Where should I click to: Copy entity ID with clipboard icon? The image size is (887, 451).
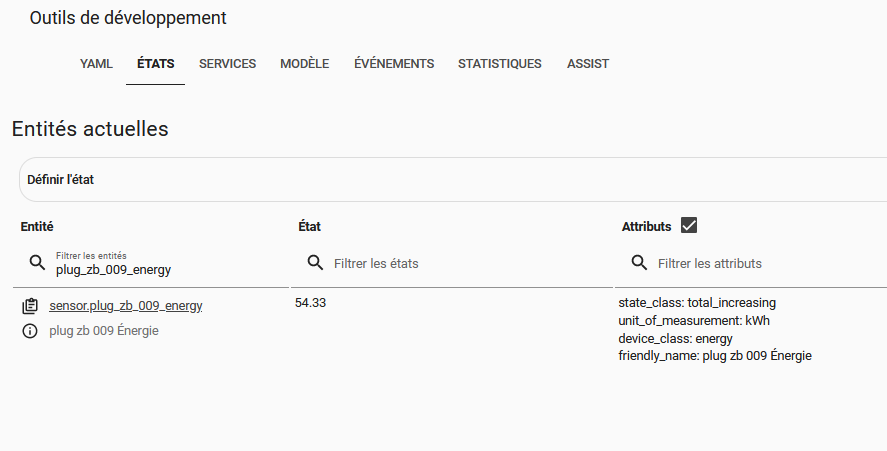30,306
